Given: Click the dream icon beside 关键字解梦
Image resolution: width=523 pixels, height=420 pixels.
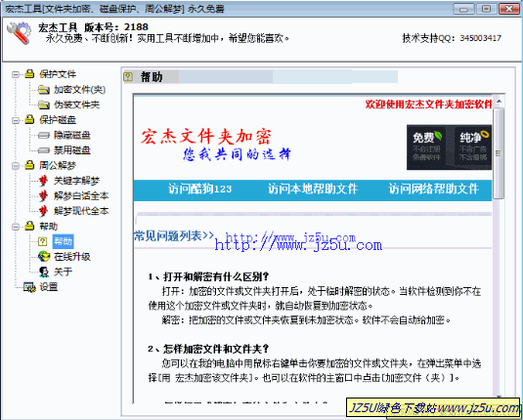Looking at the screenshot, I should coord(43,181).
